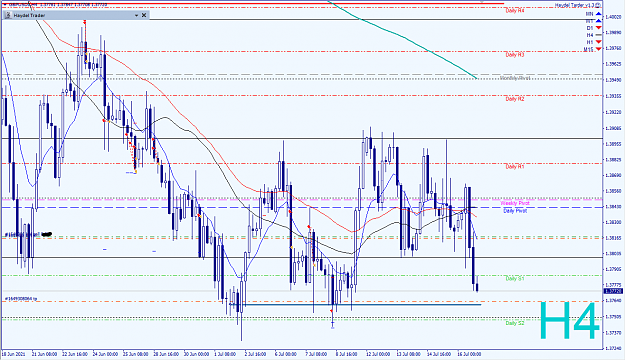Image resolution: width=625 pixels, height=360 pixels.
Task: Click the grey dash indicator next to H4
Action: click(599, 35)
